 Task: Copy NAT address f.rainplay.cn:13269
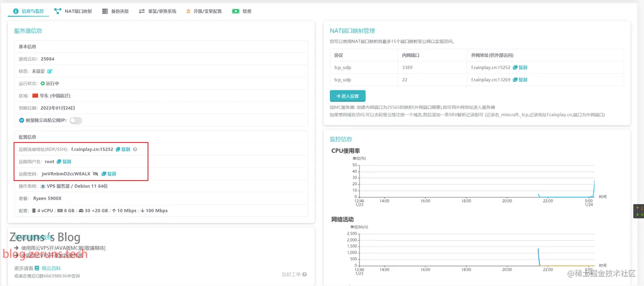[520, 80]
